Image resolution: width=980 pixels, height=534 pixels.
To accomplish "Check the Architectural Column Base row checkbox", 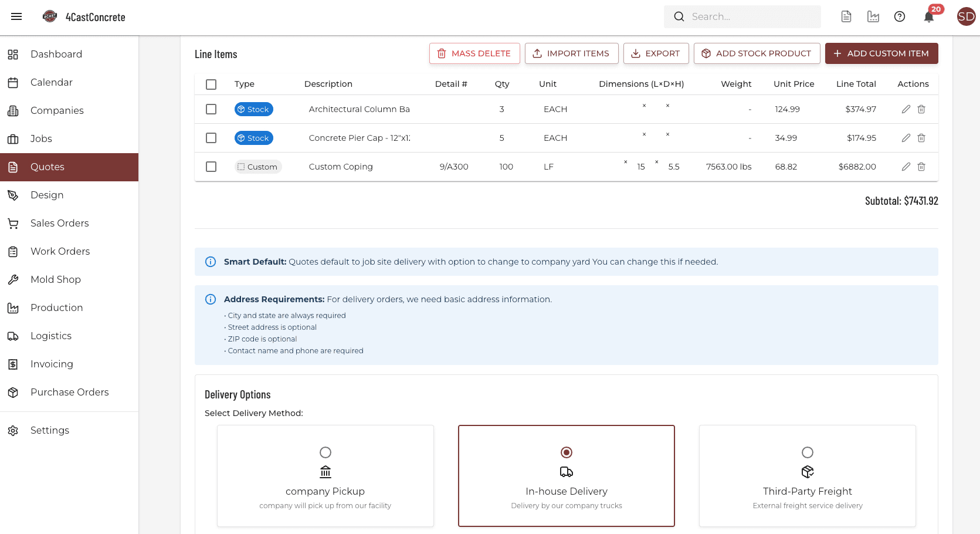I will point(211,109).
